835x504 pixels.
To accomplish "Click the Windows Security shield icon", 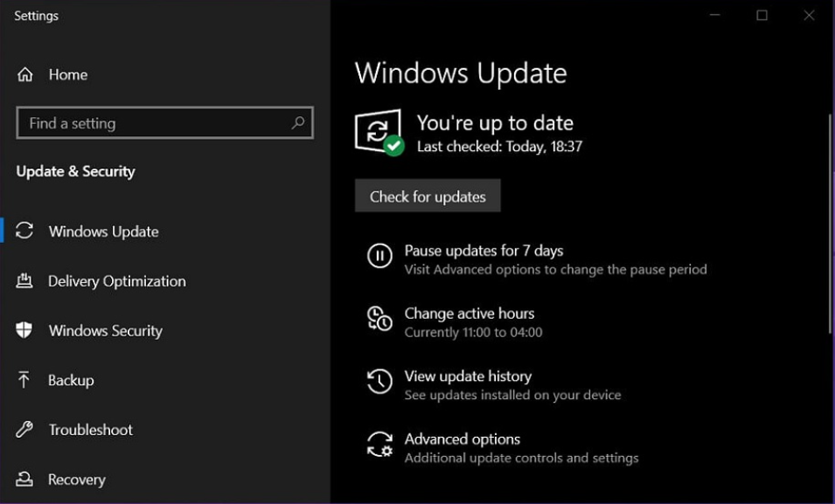I will tap(24, 330).
